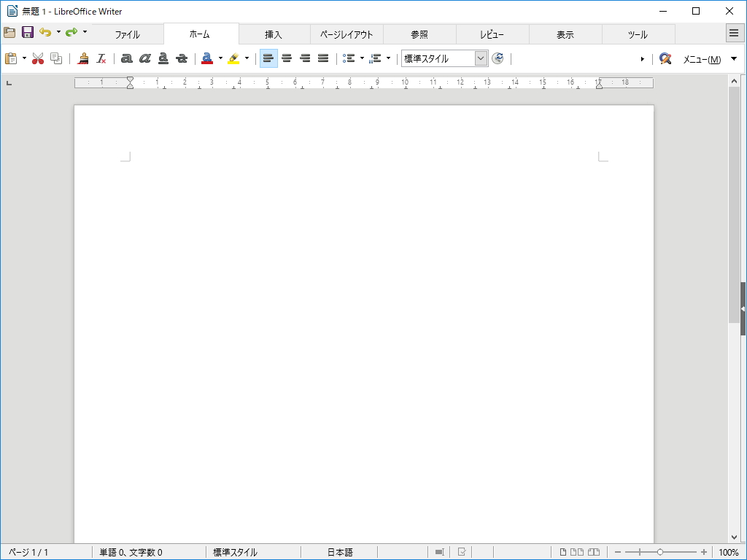Set paragraph alignment to left

coord(268,58)
